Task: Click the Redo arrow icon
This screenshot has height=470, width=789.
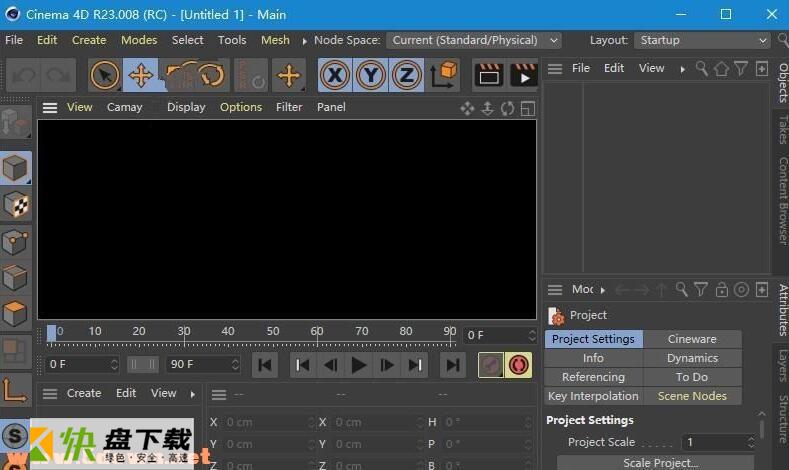Action: 58,76
